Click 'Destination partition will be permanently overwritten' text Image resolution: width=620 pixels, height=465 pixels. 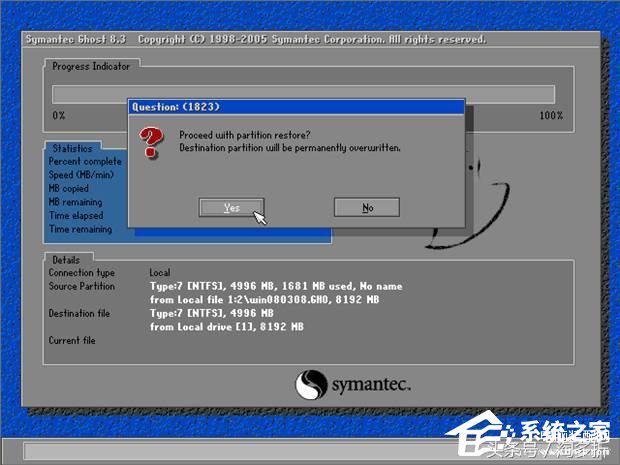click(x=290, y=147)
